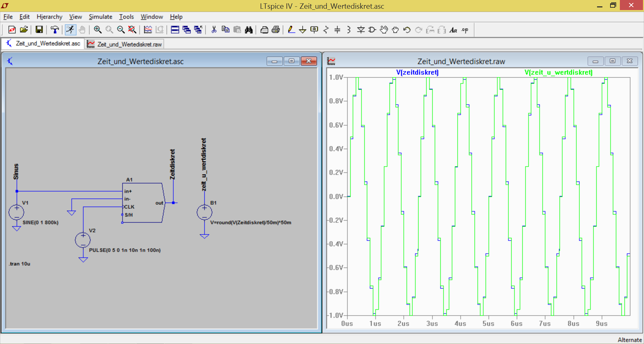Click the Close all windows icon
Viewport: 644px width, 344px height.
(198, 30)
